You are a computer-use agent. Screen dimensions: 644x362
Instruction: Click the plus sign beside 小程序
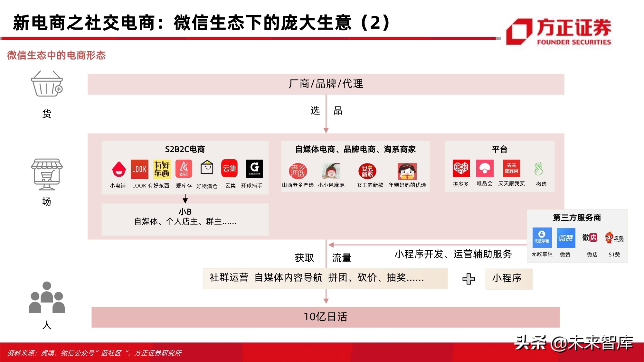pyautogui.click(x=469, y=279)
